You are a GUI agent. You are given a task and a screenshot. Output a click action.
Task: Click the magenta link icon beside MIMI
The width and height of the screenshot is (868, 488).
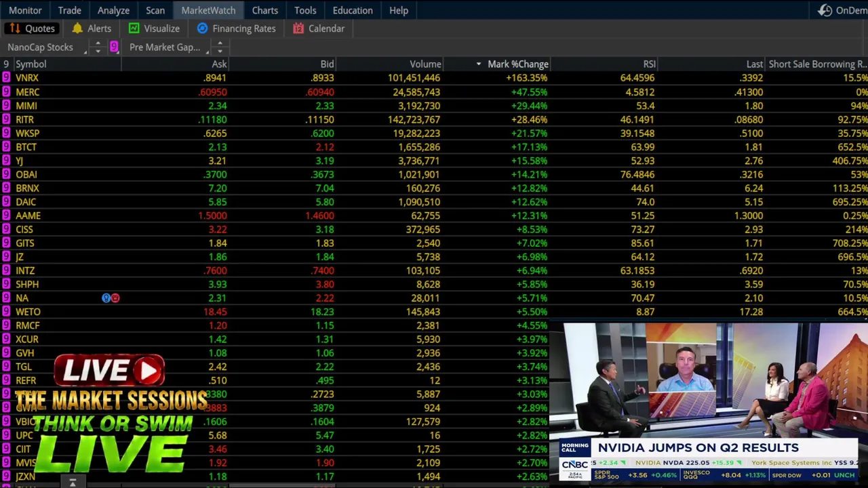point(6,106)
